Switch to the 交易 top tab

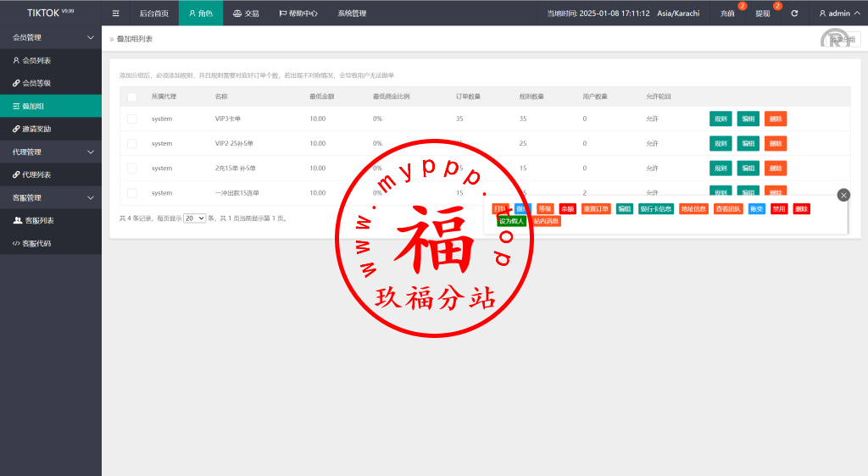point(246,14)
